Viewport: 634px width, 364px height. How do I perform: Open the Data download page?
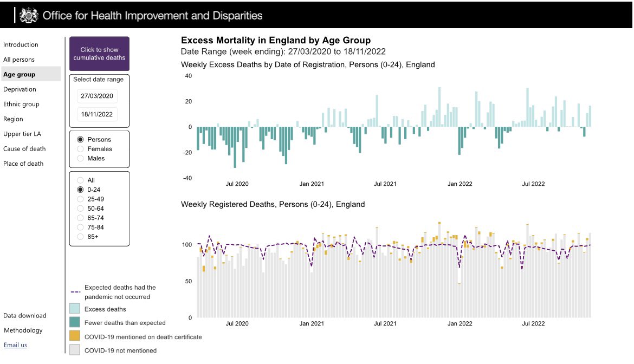25,315
